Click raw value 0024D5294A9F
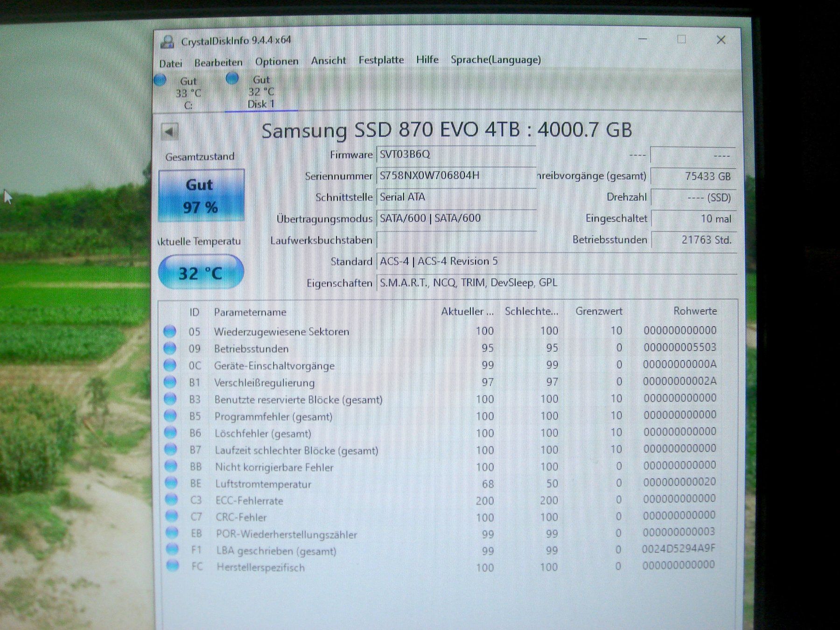This screenshot has width=840, height=630. coord(679,549)
